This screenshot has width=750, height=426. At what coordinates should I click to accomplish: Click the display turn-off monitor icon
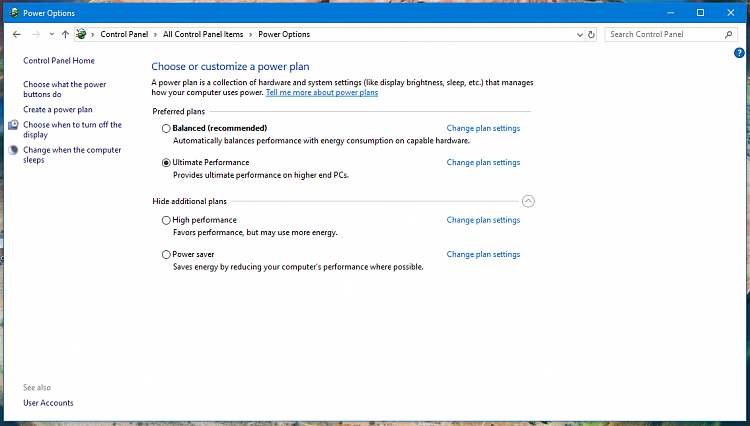tap(13, 125)
